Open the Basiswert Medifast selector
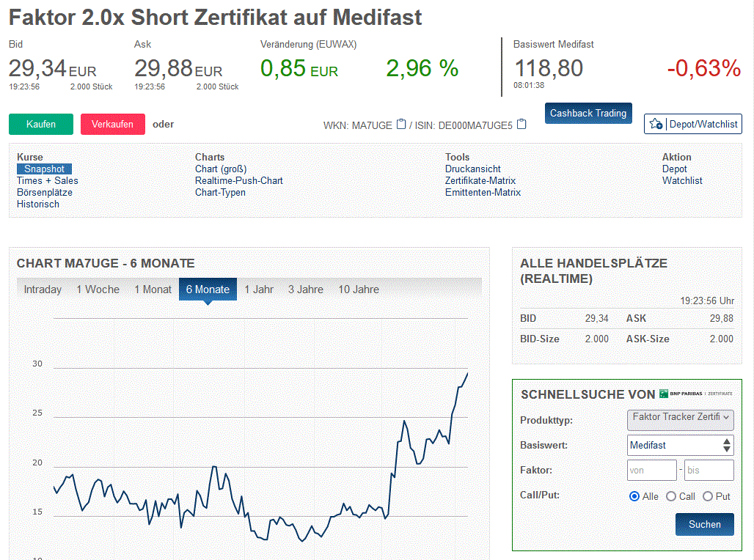 (681, 445)
